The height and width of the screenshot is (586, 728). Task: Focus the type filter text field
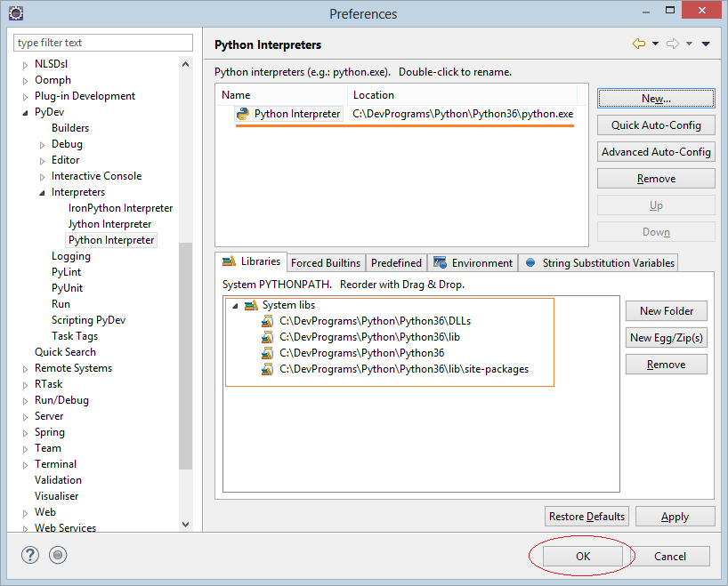point(103,43)
